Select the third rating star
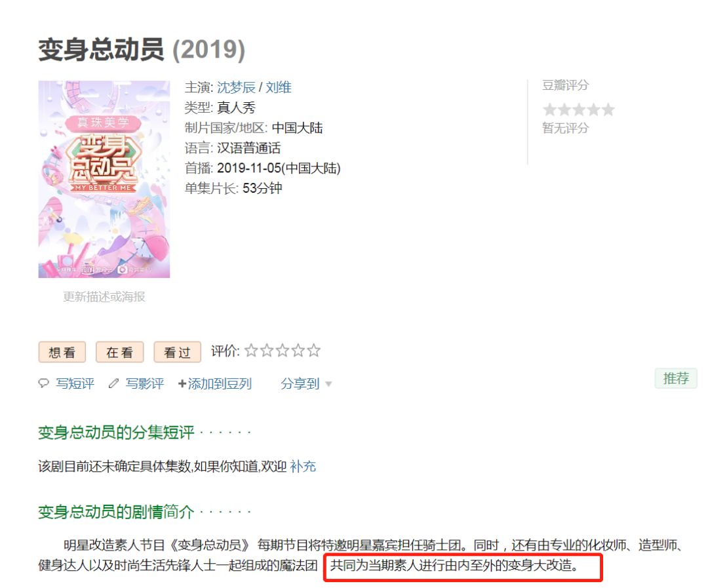The height and width of the screenshot is (588, 708). point(283,351)
